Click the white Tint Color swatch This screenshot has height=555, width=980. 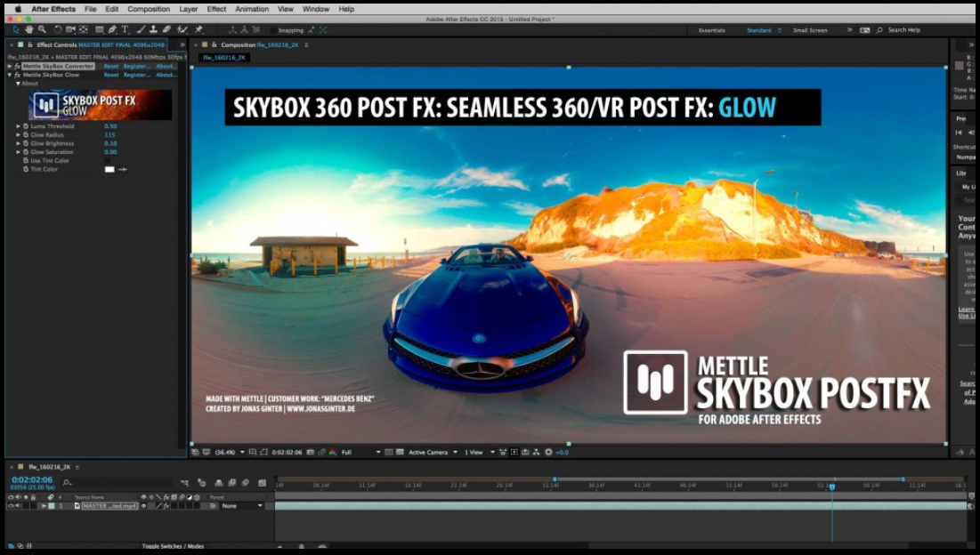coord(109,169)
